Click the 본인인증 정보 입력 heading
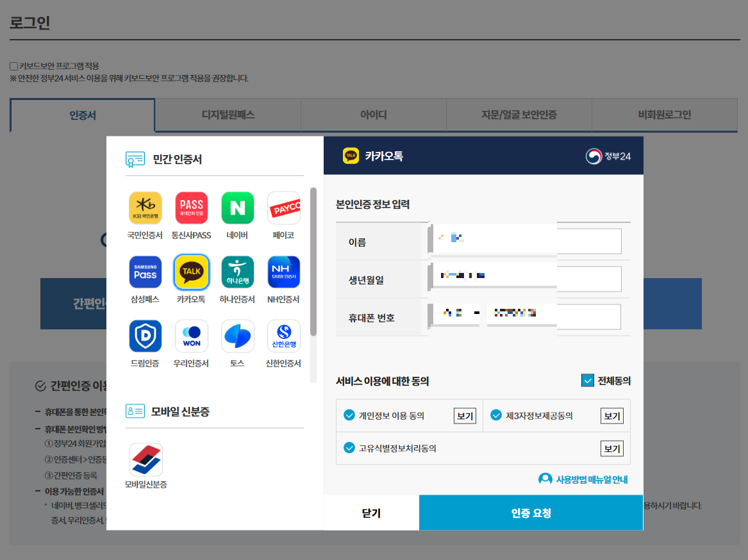Screen dimensions: 748x560 click(372, 204)
